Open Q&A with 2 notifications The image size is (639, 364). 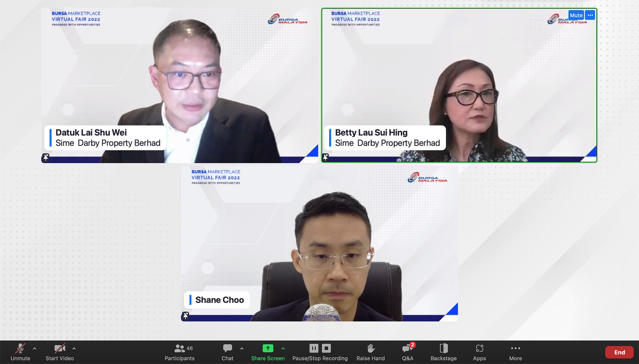point(408,352)
